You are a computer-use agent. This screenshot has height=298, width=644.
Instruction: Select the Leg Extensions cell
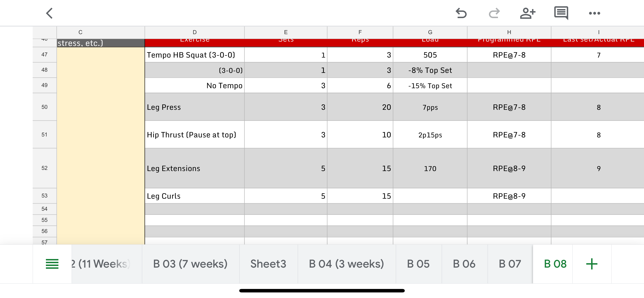194,168
